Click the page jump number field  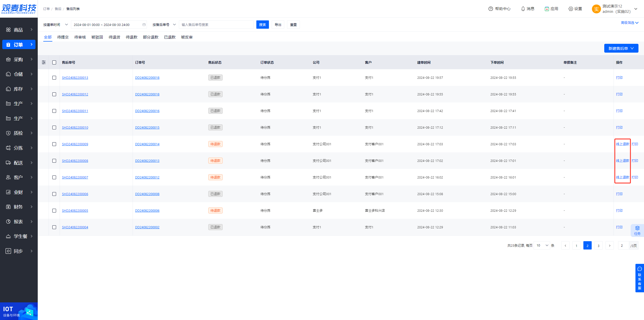(x=624, y=245)
